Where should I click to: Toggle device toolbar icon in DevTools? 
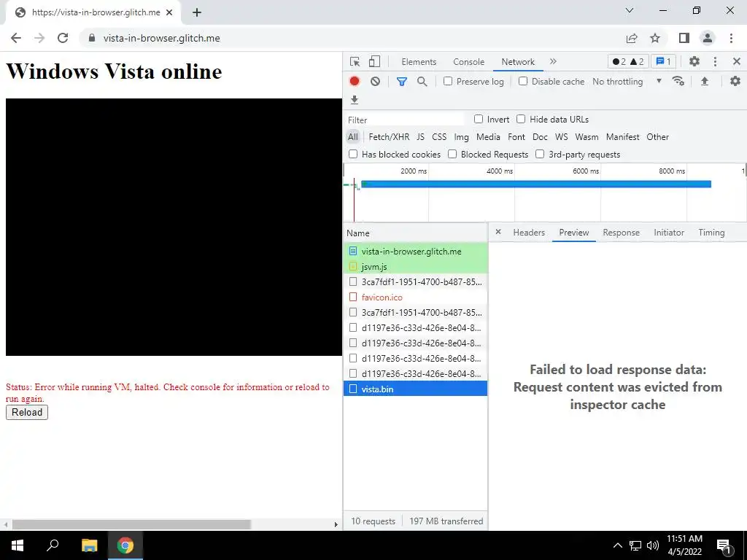click(374, 61)
